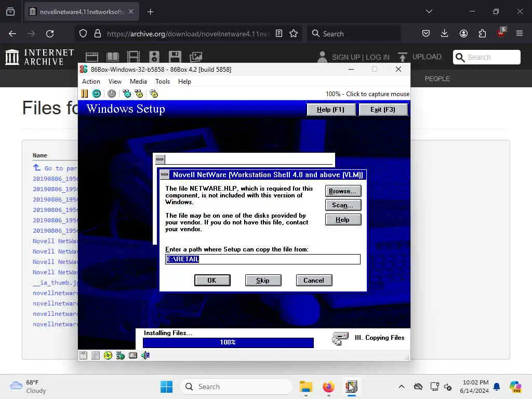Viewport: 532px width, 399px height.
Task: Click the E:\RETAIL path input field
Action: tap(262, 259)
